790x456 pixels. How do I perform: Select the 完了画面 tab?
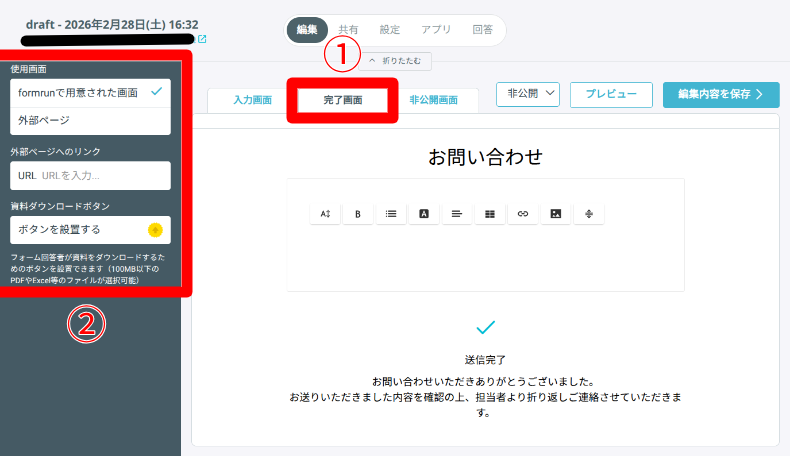point(343,100)
